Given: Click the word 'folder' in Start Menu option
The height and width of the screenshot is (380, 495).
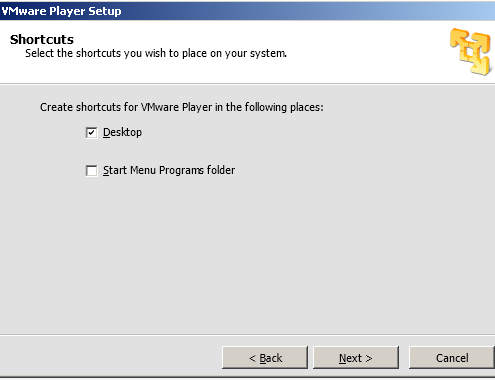Looking at the screenshot, I should point(221,170).
